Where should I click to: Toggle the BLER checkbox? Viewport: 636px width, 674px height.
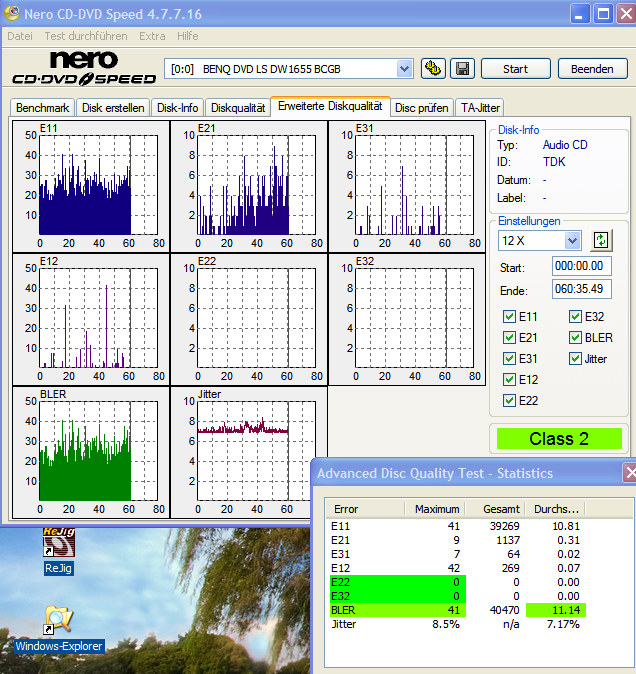575,338
